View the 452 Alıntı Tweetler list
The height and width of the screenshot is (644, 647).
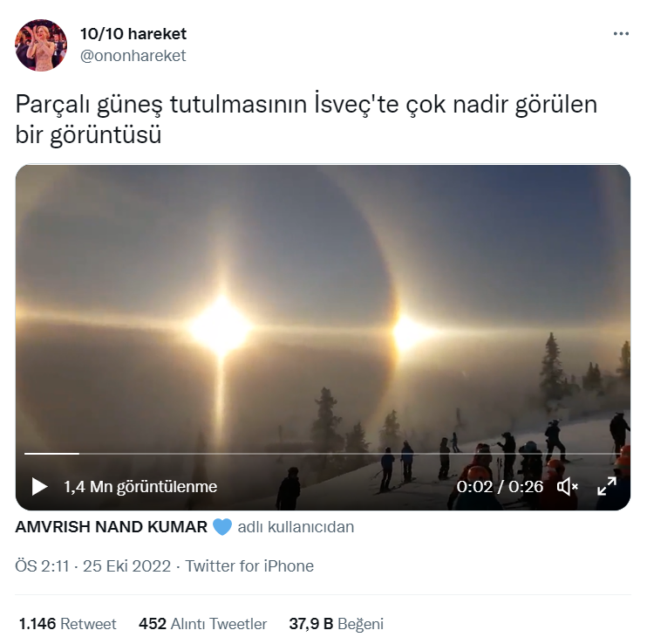(202, 624)
